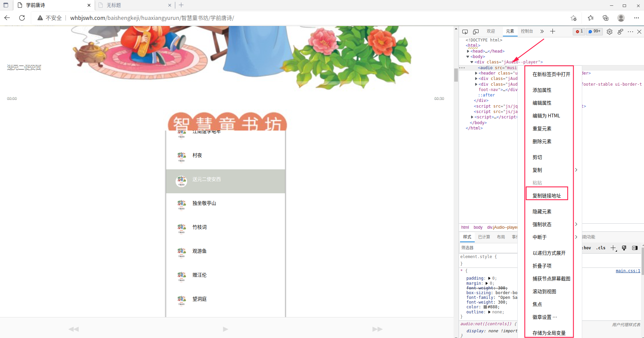This screenshot has width=644, height=338.
Task: Add a new style rule with plus icon
Action: point(613,248)
